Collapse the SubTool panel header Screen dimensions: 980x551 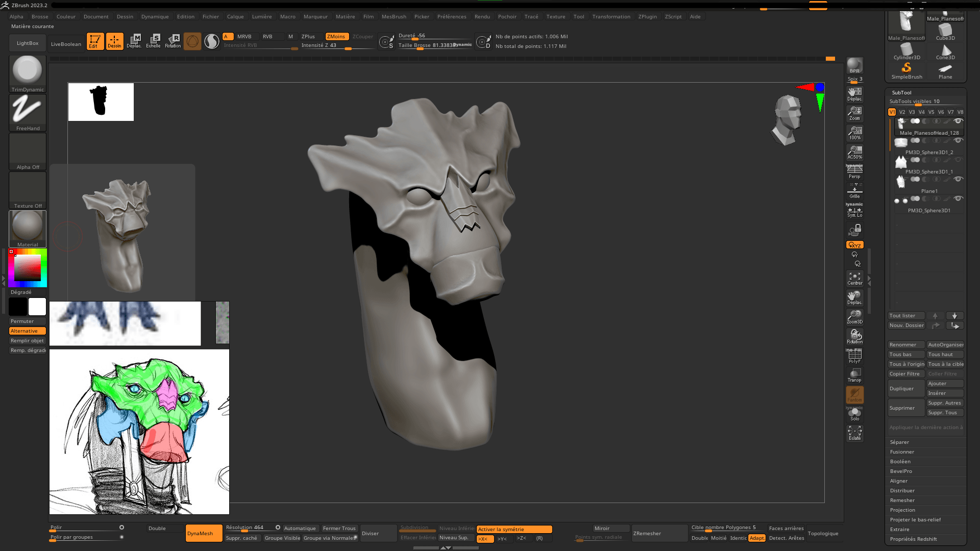pos(901,92)
